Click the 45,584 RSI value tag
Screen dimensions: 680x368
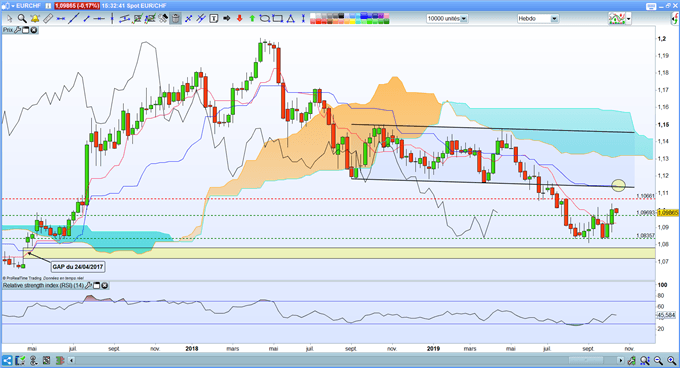(667, 315)
